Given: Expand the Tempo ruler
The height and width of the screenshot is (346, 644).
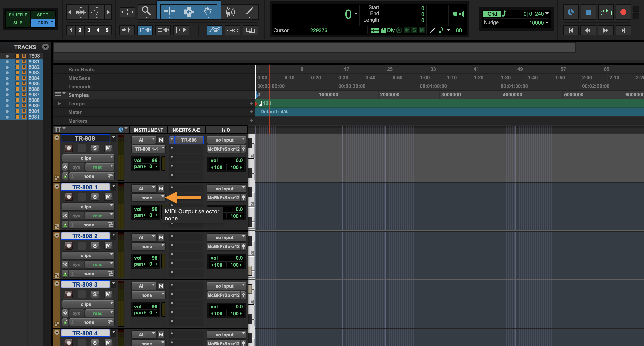Looking at the screenshot, I should click(x=60, y=103).
